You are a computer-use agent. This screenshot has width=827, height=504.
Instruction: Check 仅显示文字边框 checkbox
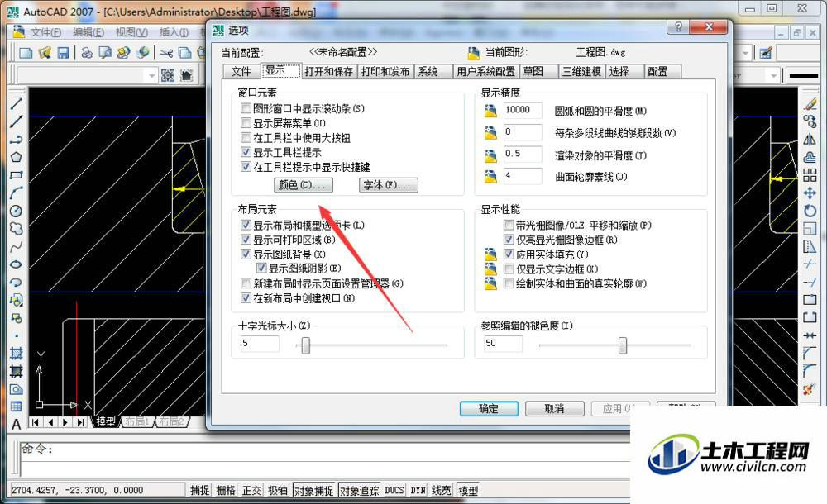(509, 269)
